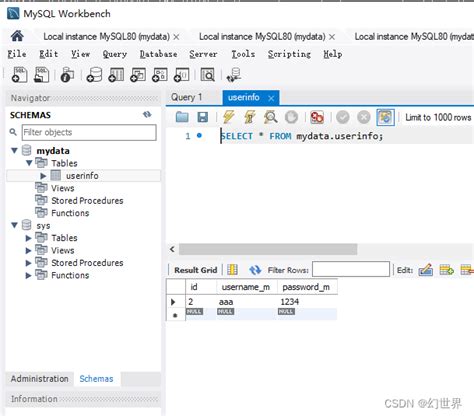Select Views under mydata schema
The image size is (474, 416).
(x=63, y=188)
